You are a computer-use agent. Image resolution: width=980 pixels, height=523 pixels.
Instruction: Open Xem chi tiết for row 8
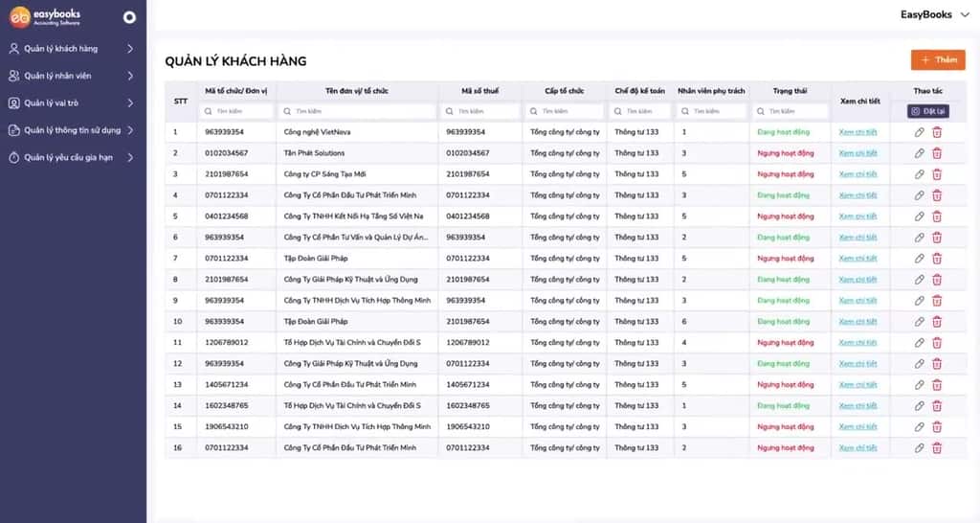click(x=858, y=280)
